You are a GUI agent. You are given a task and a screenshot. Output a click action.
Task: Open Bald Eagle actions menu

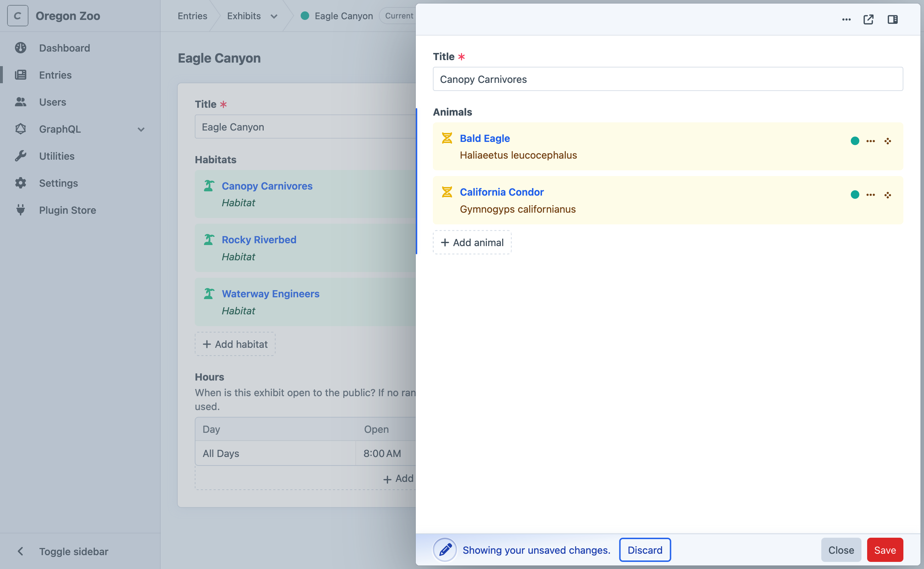pos(870,141)
